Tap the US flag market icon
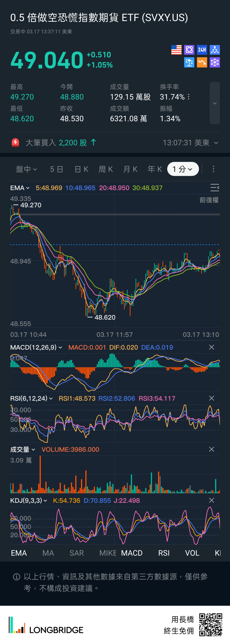The width and height of the screenshot is (230, 644). [x=176, y=50]
